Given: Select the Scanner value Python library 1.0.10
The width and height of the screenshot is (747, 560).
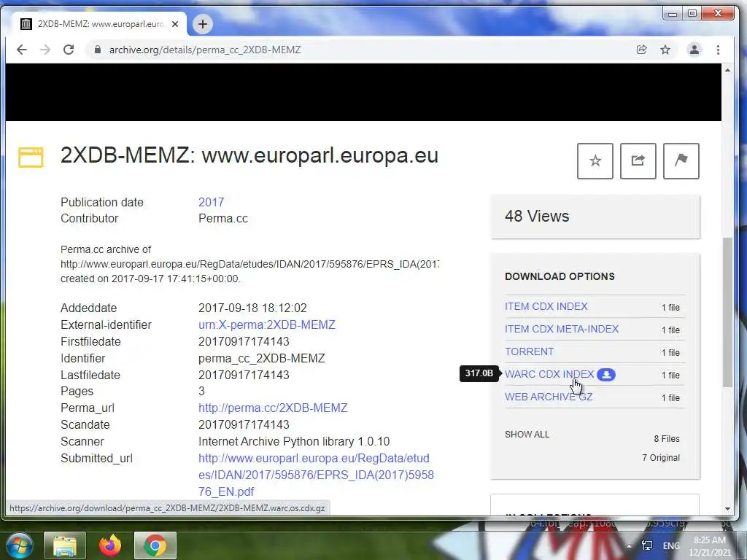Looking at the screenshot, I should (x=294, y=441).
